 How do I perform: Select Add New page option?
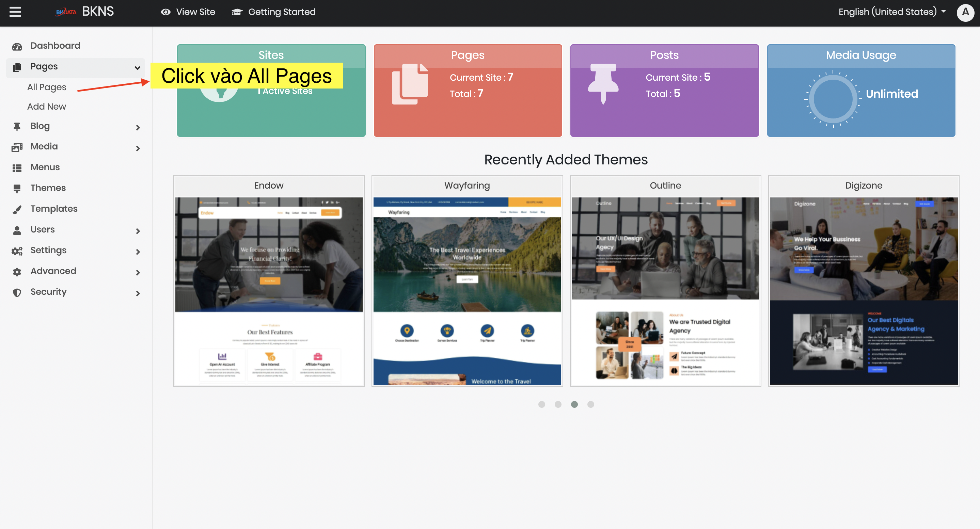[x=46, y=106]
